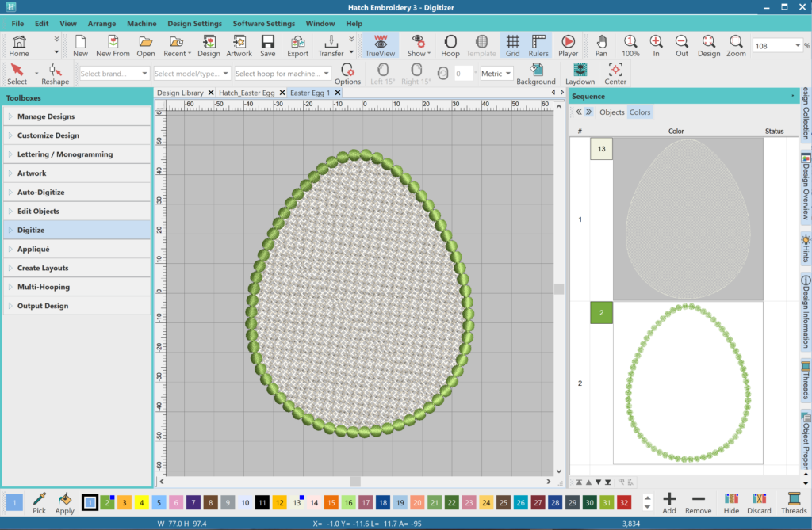
Task: Click the Reshape tool
Action: pyautogui.click(x=55, y=74)
